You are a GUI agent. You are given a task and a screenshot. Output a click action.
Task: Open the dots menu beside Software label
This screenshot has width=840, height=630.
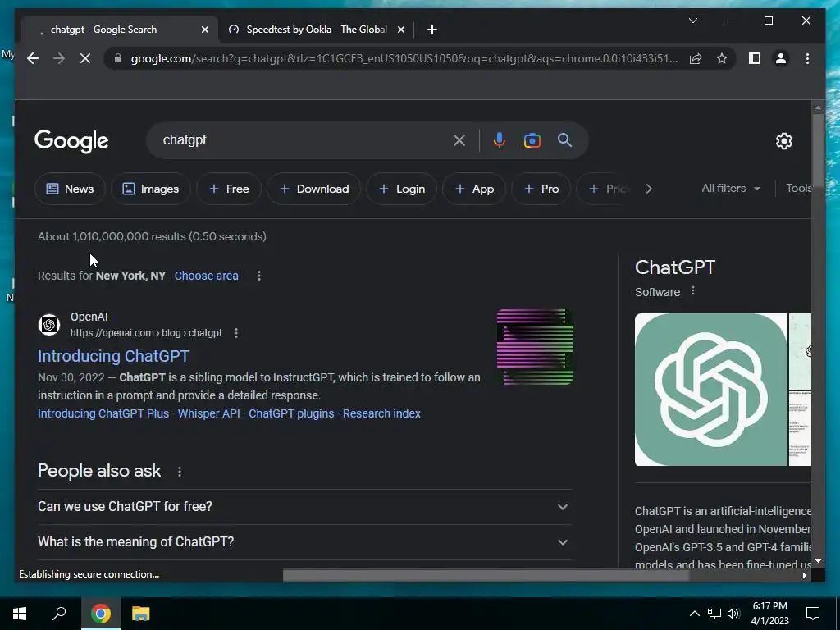[692, 291]
